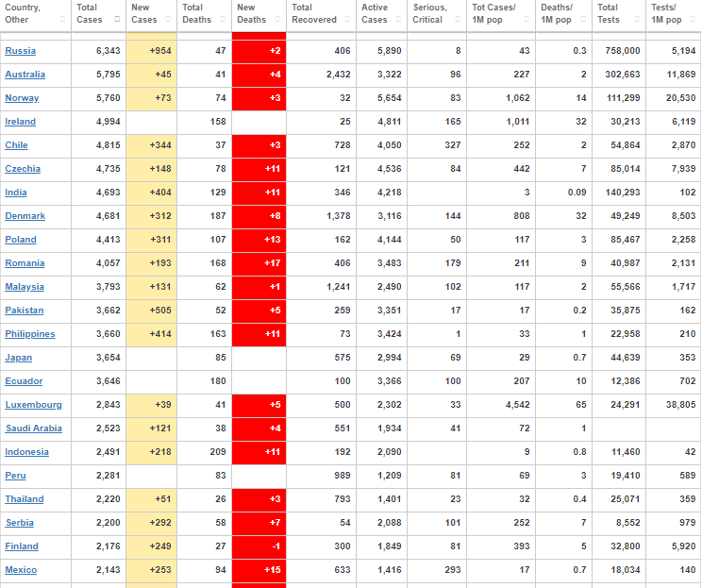
Task: Open the Philippines country link
Action: 30,334
